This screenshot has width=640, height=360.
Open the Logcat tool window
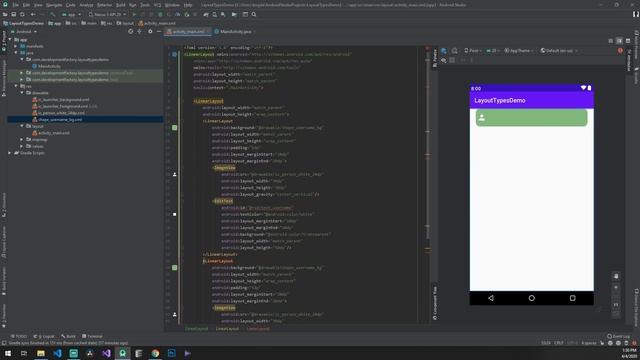44,336
